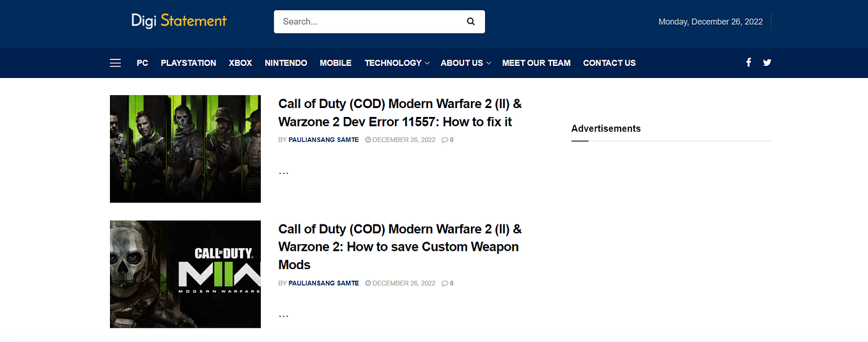Screen dimensions: 868x342
Task: Open the soldiers thumbnail for Dev Error article
Action: (x=185, y=149)
